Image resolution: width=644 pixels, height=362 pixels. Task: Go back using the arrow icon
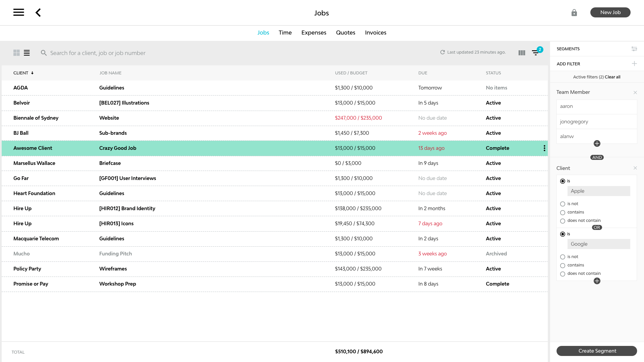[x=38, y=13]
